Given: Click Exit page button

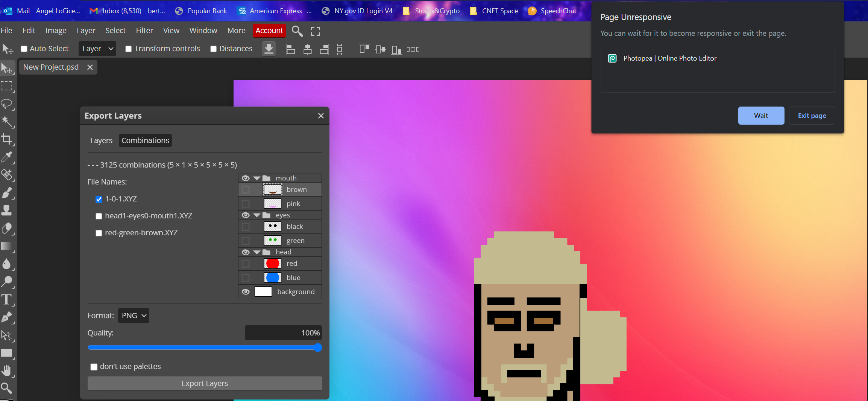Looking at the screenshot, I should pos(812,116).
